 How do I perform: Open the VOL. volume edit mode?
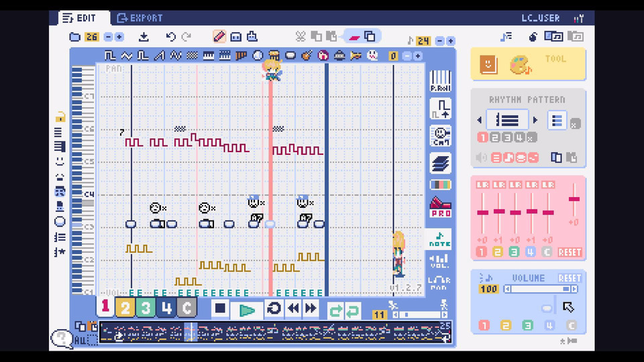click(439, 261)
